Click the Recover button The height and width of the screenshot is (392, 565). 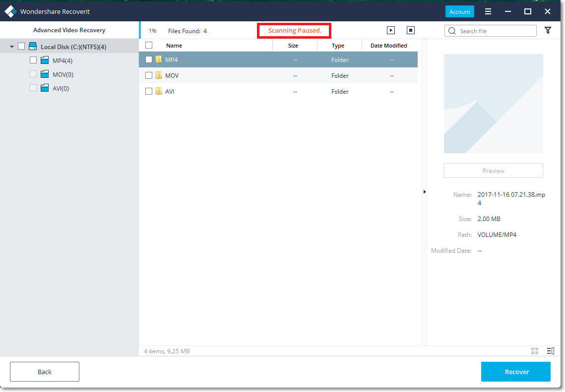coord(515,372)
